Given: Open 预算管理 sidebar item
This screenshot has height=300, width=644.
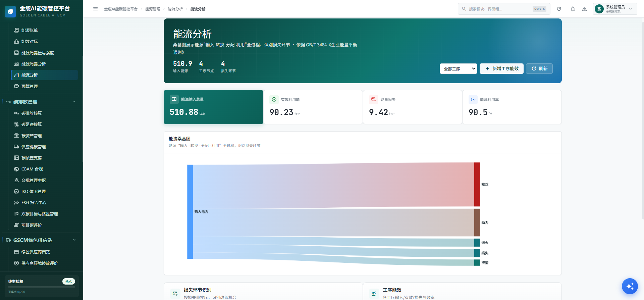Looking at the screenshot, I should click(45, 86).
